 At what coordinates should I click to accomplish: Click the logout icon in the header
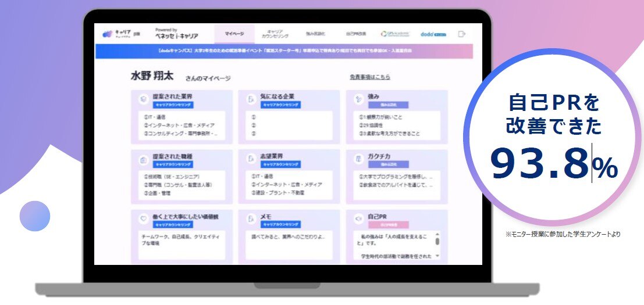pos(462,34)
